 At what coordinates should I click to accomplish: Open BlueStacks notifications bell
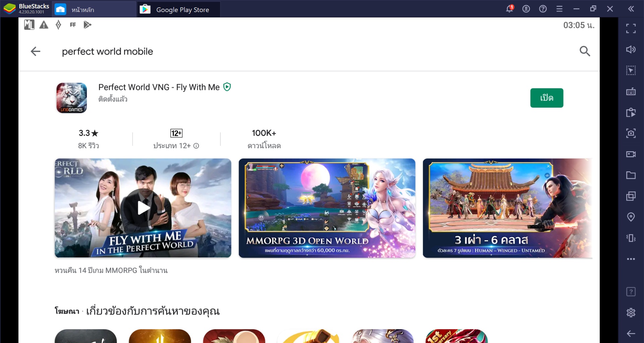(509, 9)
